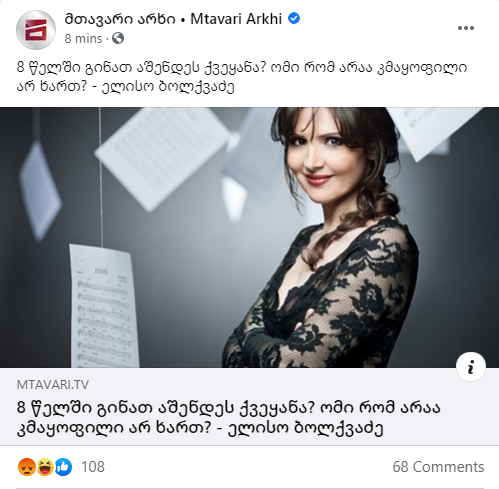The height and width of the screenshot is (489, 499).
Task: Click the thumbs-up like reaction icon
Action: click(x=63, y=467)
